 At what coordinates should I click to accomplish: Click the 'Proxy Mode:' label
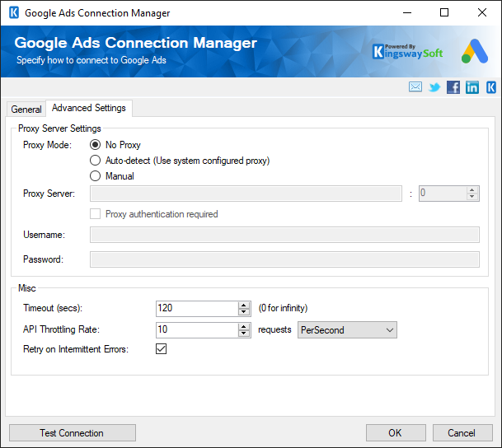pyautogui.click(x=47, y=145)
